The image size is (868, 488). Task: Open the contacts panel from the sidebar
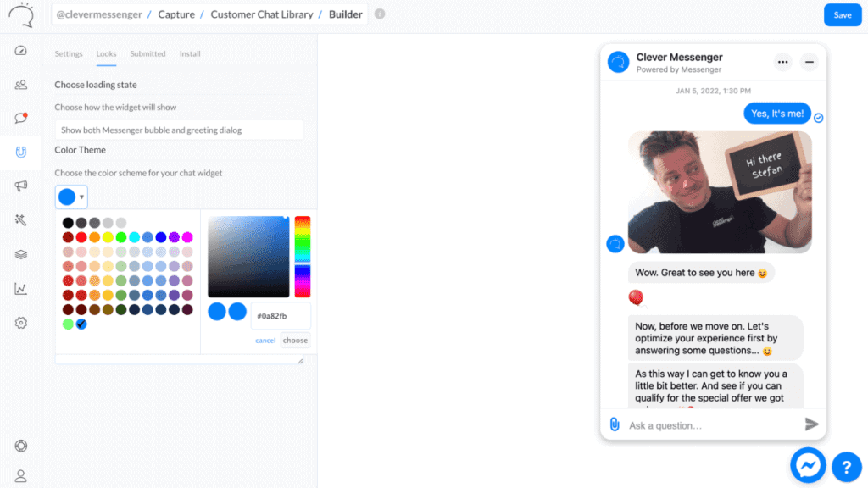click(20, 85)
